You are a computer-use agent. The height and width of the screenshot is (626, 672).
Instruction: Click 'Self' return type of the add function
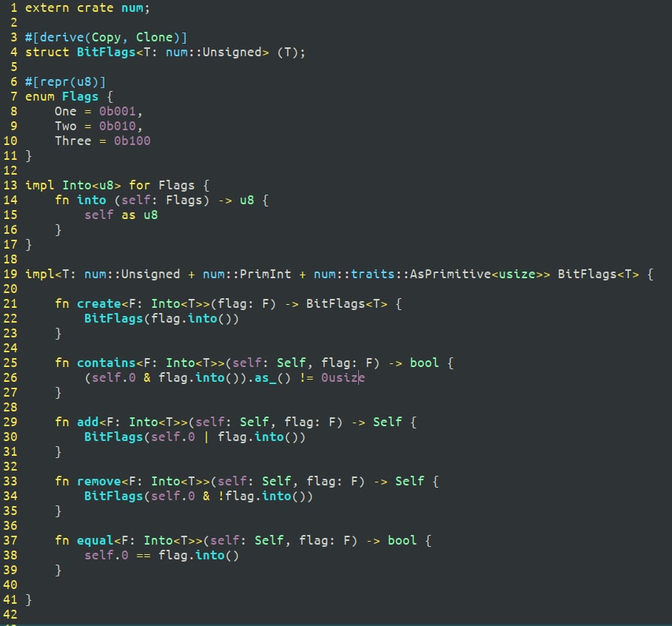pyautogui.click(x=387, y=422)
